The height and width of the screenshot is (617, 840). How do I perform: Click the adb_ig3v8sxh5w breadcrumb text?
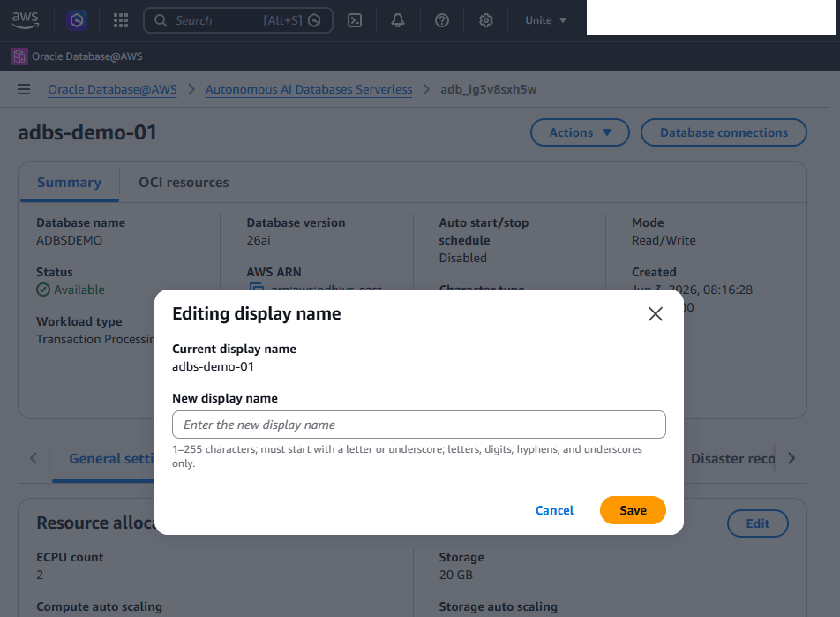point(489,89)
